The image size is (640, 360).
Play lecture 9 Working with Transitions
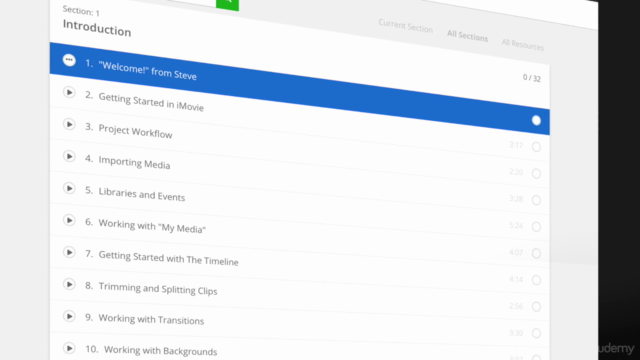(69, 316)
